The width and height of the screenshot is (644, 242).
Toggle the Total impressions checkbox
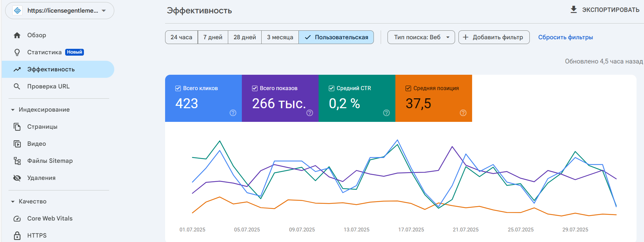[x=255, y=88]
